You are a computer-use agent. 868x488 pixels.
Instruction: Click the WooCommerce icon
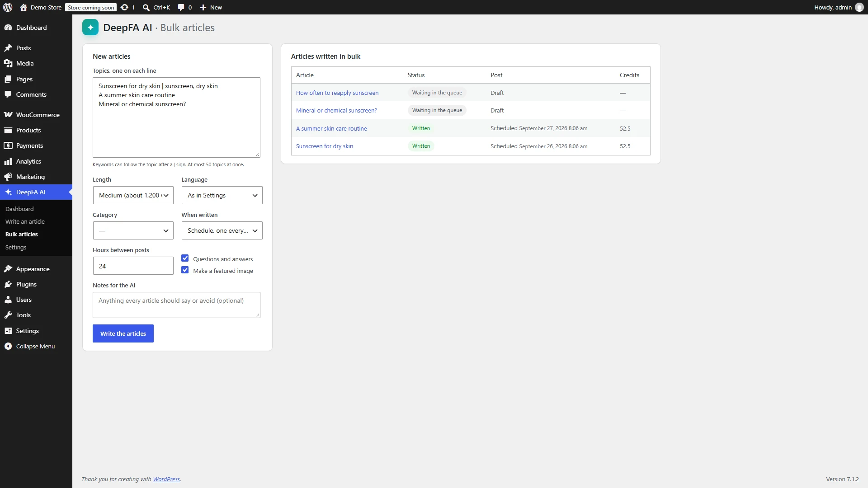[x=8, y=115]
